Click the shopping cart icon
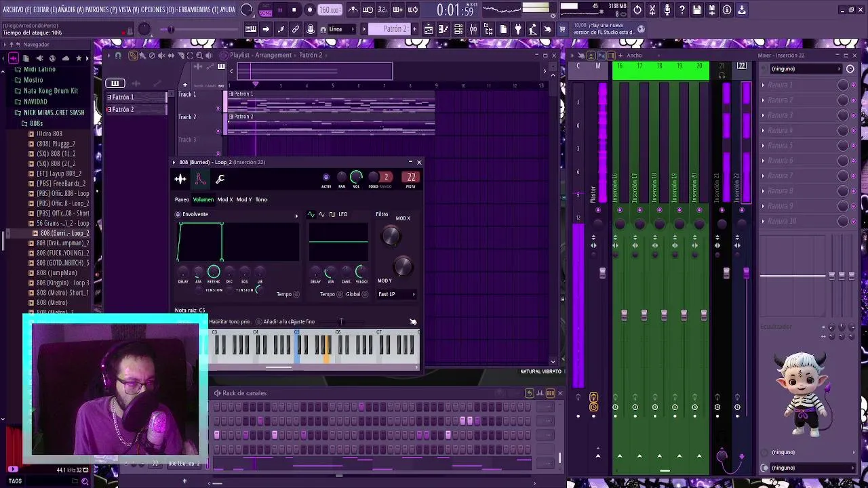The image size is (868, 488). (x=562, y=29)
